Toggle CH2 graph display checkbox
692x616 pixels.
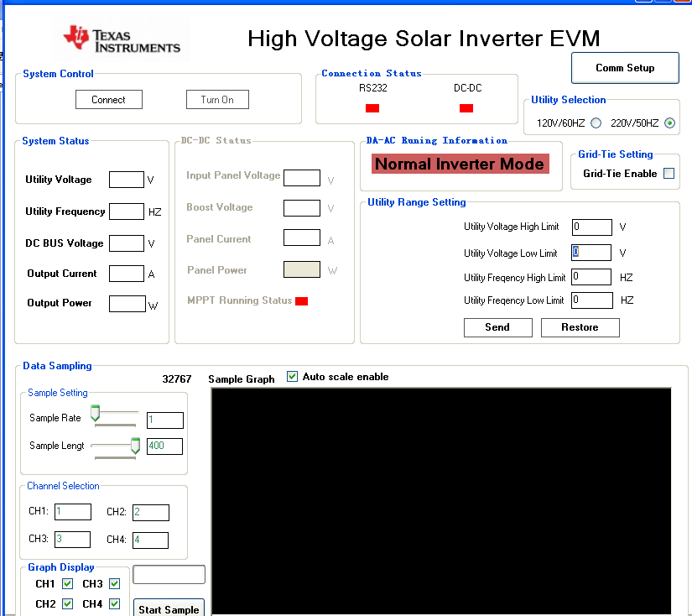pos(68,603)
